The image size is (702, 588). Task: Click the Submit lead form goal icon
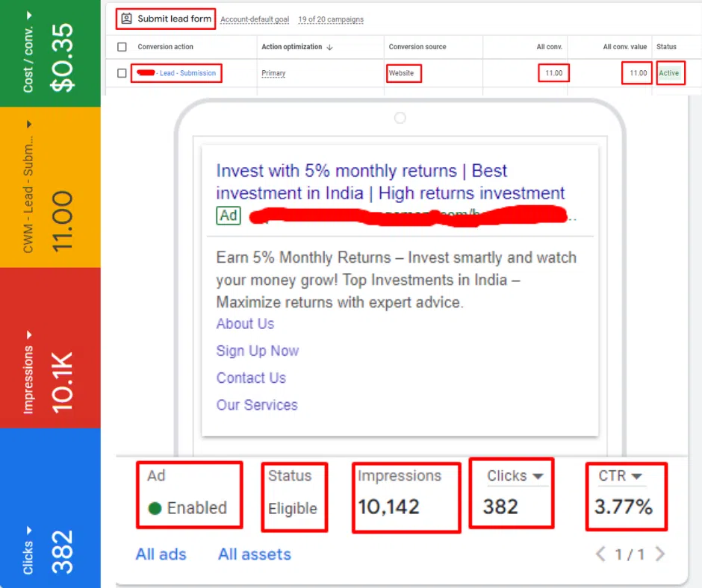point(127,19)
